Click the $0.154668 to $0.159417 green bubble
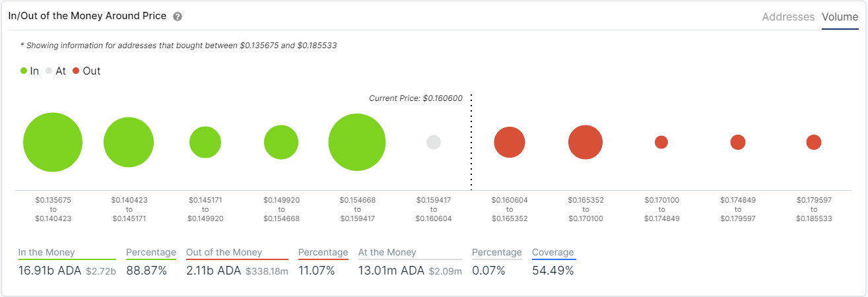This screenshot has width=868, height=297. click(357, 143)
